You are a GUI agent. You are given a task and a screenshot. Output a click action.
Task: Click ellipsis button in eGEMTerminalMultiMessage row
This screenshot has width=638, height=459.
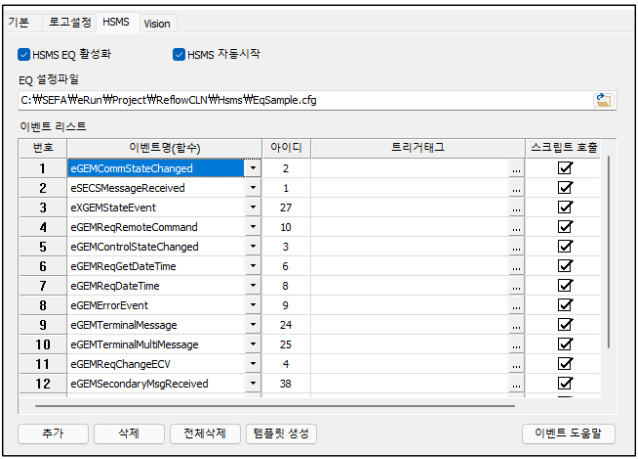point(516,344)
